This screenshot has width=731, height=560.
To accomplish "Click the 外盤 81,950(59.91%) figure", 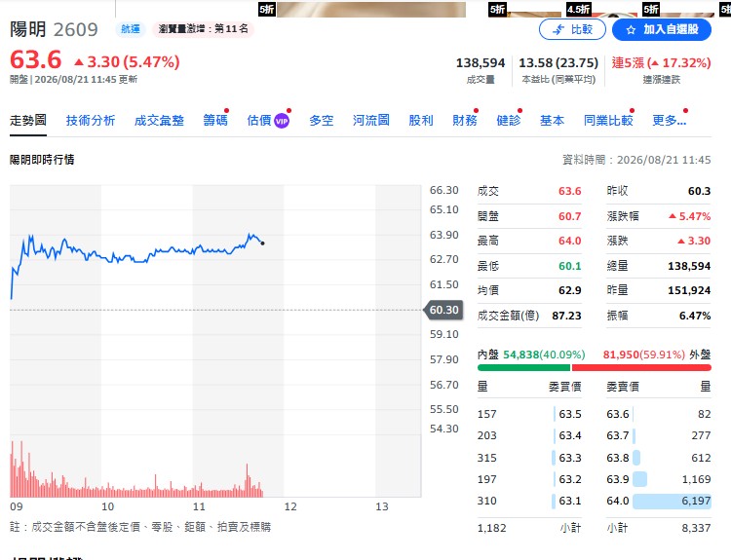I will point(644,355).
